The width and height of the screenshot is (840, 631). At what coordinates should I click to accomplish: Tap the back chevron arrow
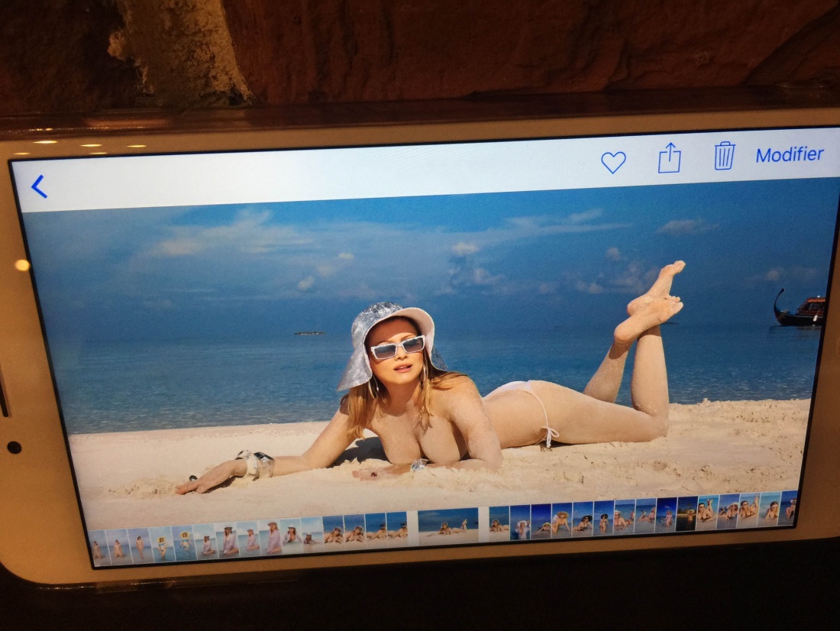[x=39, y=186]
